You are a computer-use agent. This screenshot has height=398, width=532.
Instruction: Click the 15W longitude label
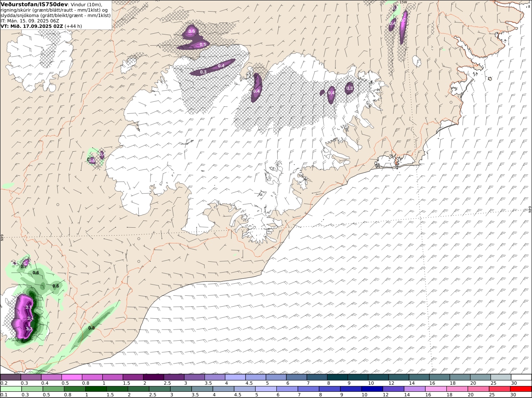(403, 2)
